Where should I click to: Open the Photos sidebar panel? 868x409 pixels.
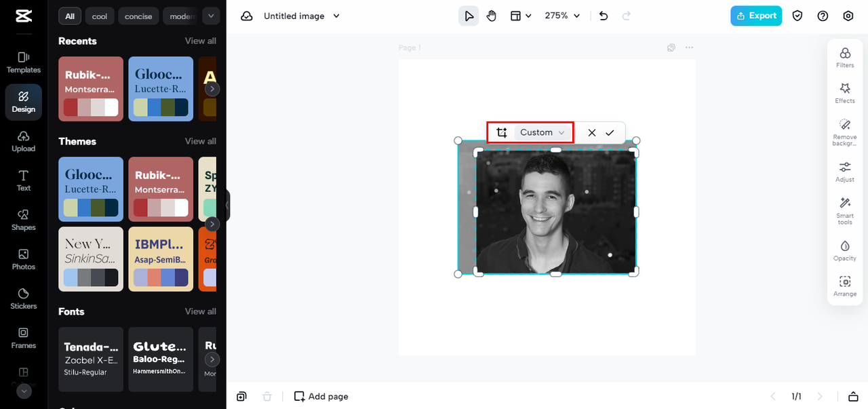coord(24,259)
